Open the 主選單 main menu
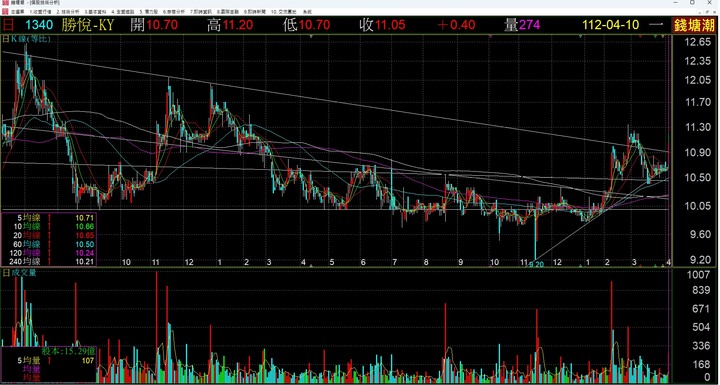Viewport: 720px width, 385px height. click(17, 11)
